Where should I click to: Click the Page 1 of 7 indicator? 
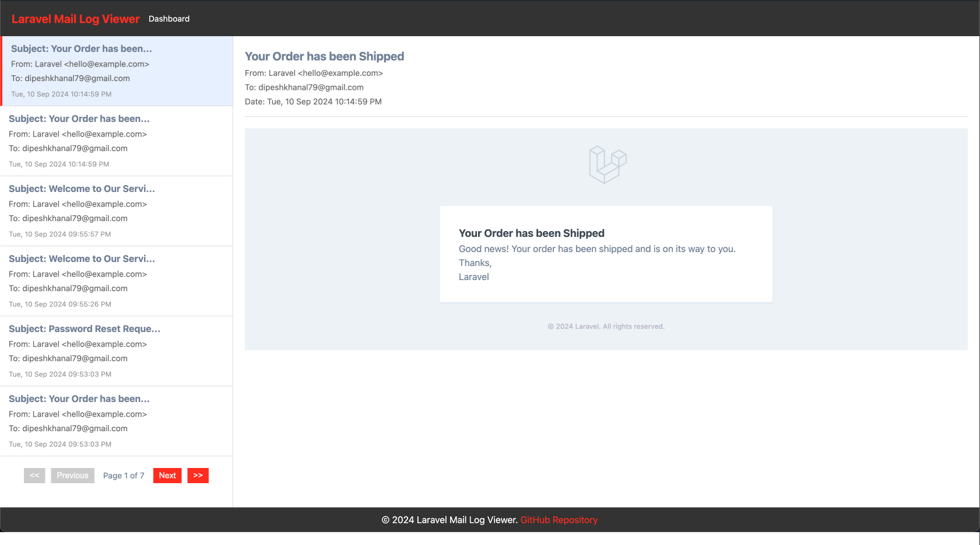[x=124, y=476]
